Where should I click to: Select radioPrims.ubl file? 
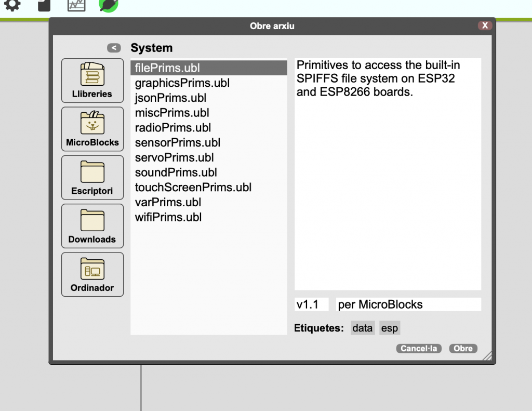[172, 128]
